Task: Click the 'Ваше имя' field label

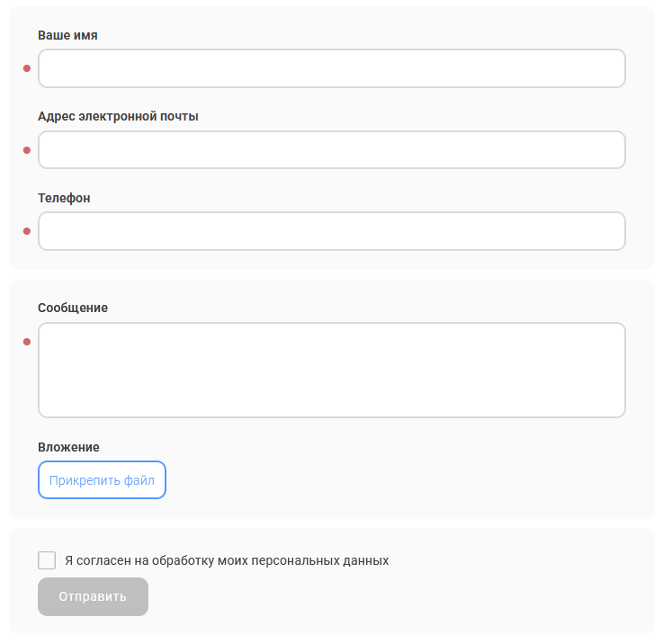Action: [67, 35]
